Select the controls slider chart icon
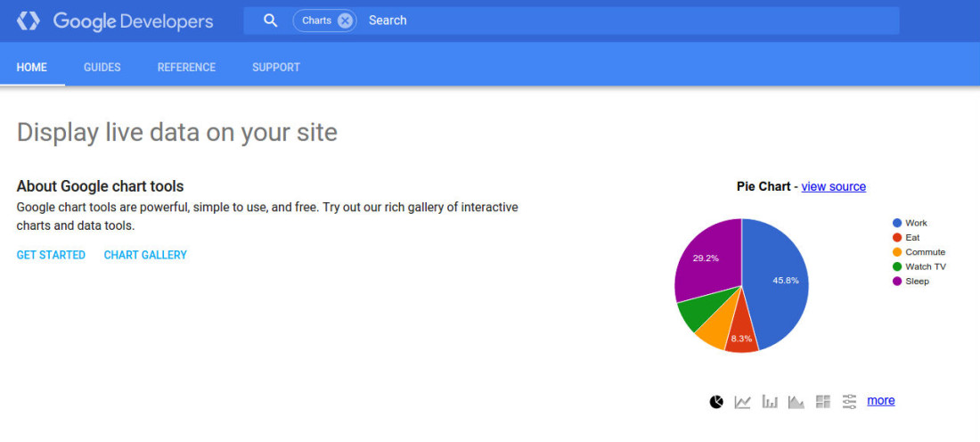Viewport: 980px width, 442px height. [849, 401]
